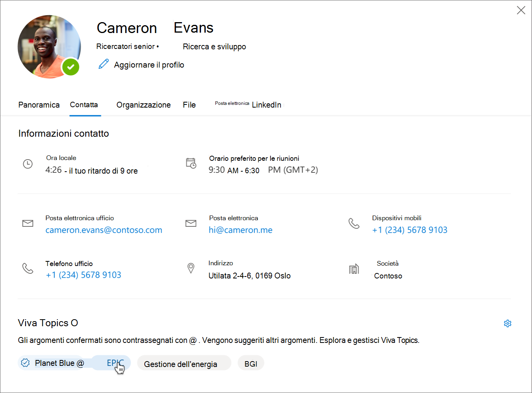Open the LinkedIn tab
The height and width of the screenshot is (393, 532).
tap(267, 105)
